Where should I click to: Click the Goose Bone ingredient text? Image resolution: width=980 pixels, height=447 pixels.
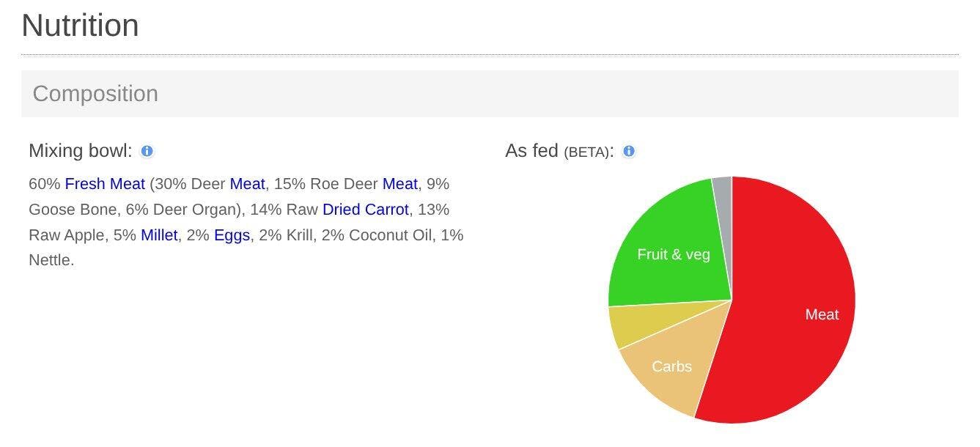coord(73,210)
